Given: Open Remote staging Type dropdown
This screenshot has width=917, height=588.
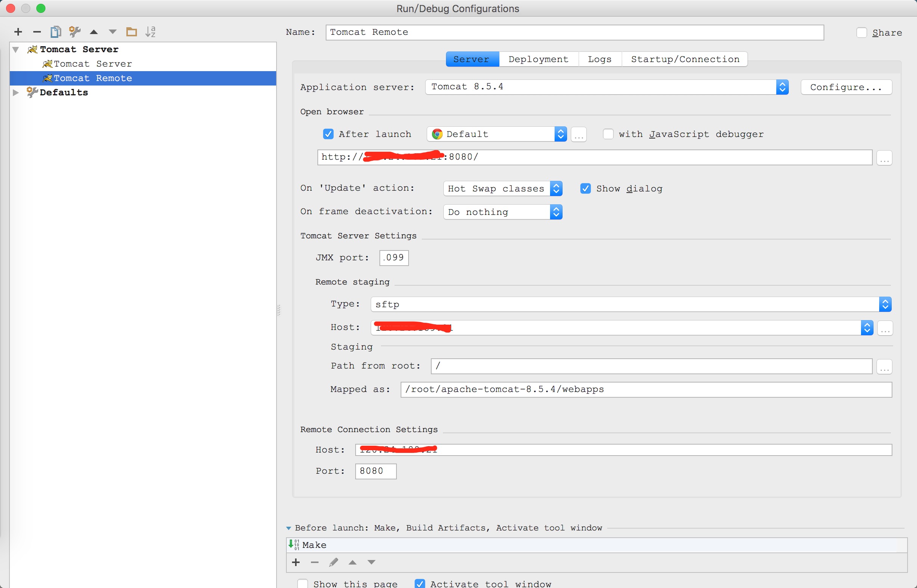Looking at the screenshot, I should pos(631,304).
